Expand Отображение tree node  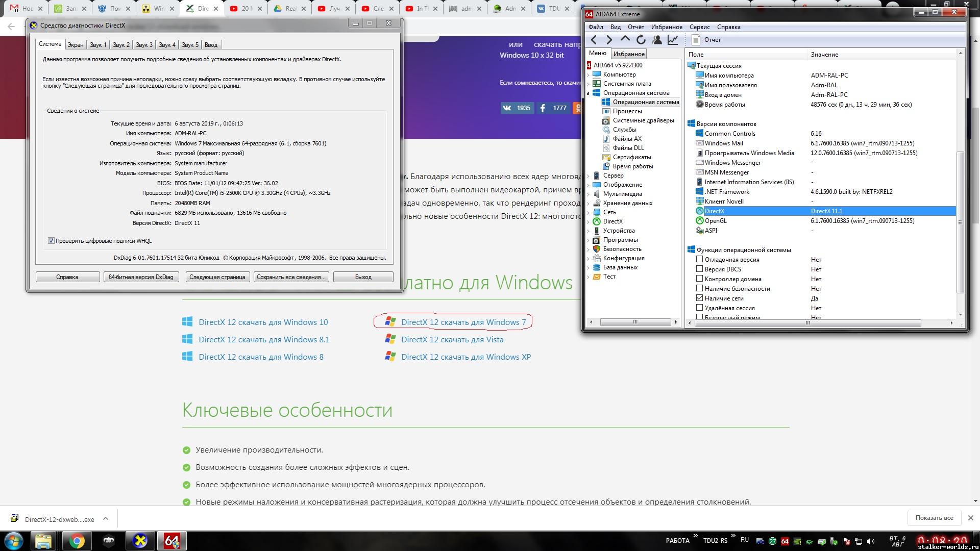tap(588, 185)
